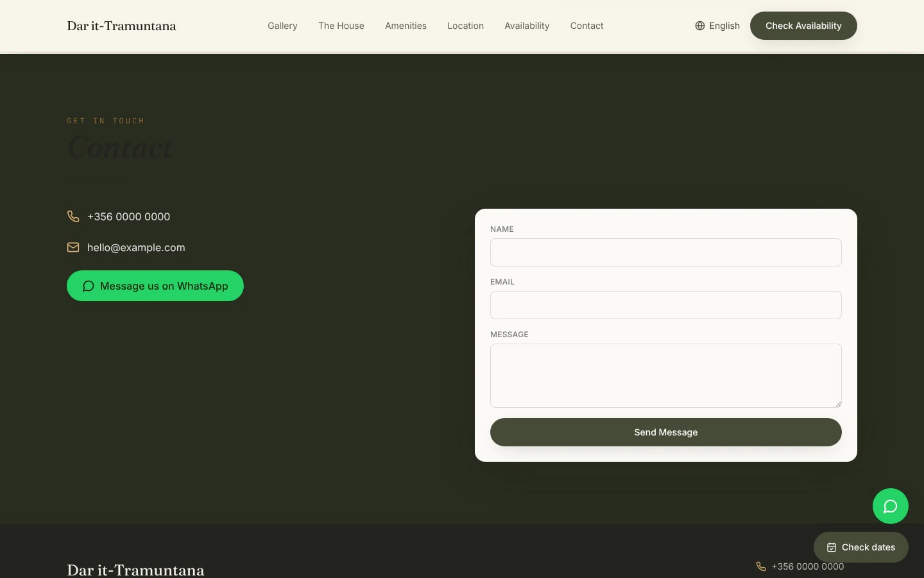Focus the Name input field
This screenshot has height=578, width=924.
point(666,252)
